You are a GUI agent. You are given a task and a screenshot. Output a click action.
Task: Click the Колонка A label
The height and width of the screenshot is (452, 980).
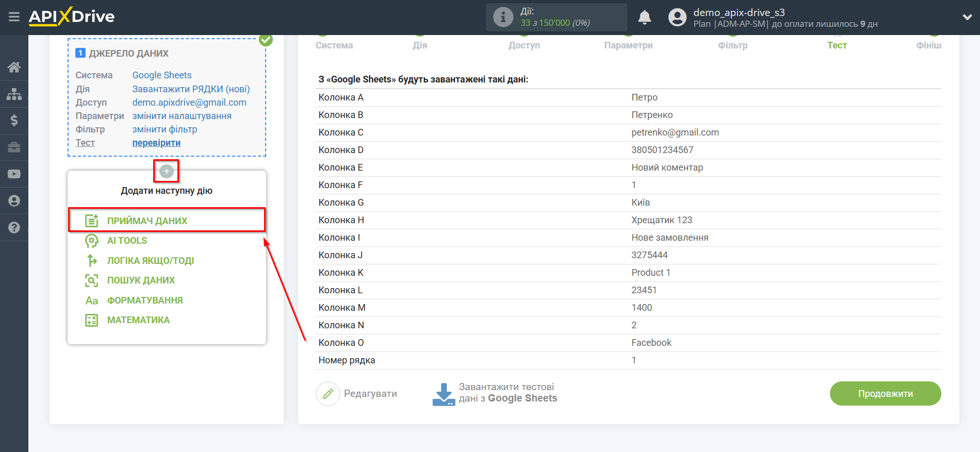pos(341,97)
